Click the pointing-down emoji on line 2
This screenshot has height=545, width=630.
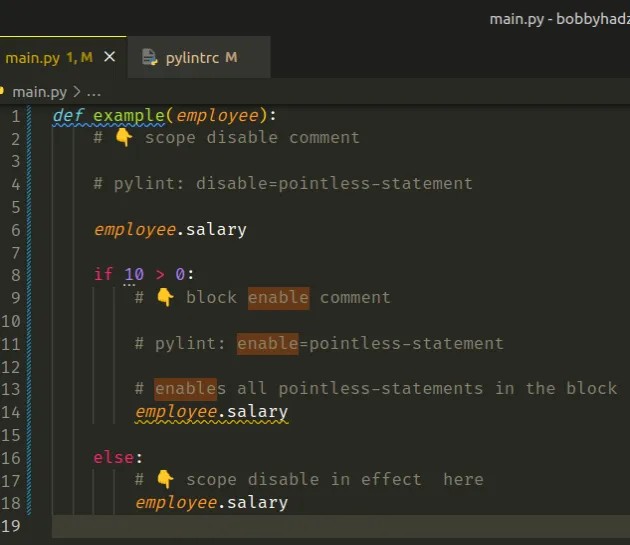tap(123, 137)
